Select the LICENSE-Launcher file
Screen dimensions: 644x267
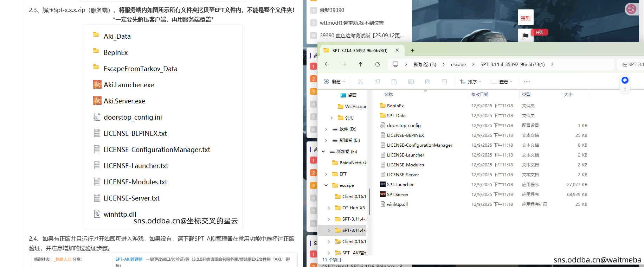pyautogui.click(x=402, y=155)
